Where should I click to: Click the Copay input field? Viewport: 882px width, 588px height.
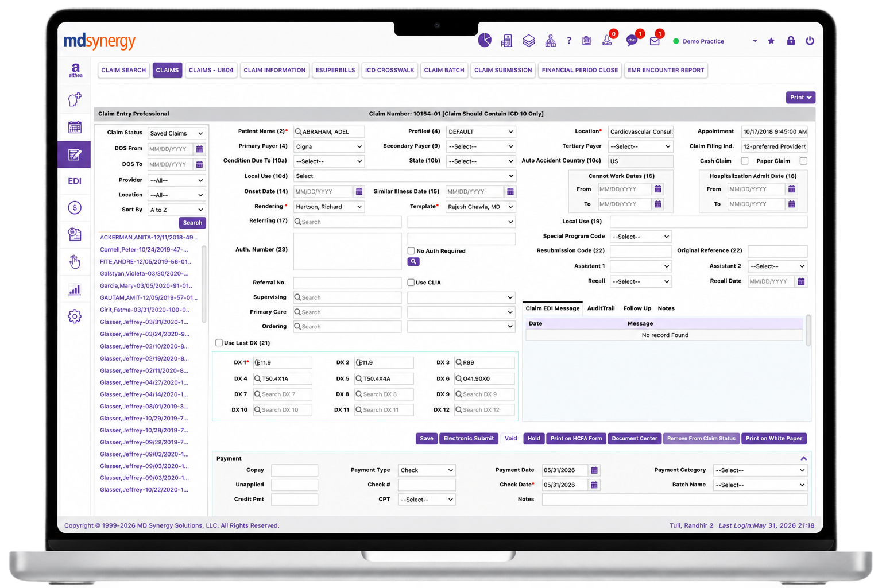pyautogui.click(x=295, y=470)
